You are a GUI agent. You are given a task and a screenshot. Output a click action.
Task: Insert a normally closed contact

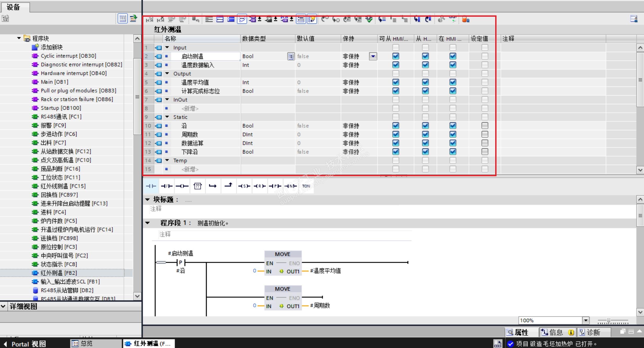pos(167,186)
